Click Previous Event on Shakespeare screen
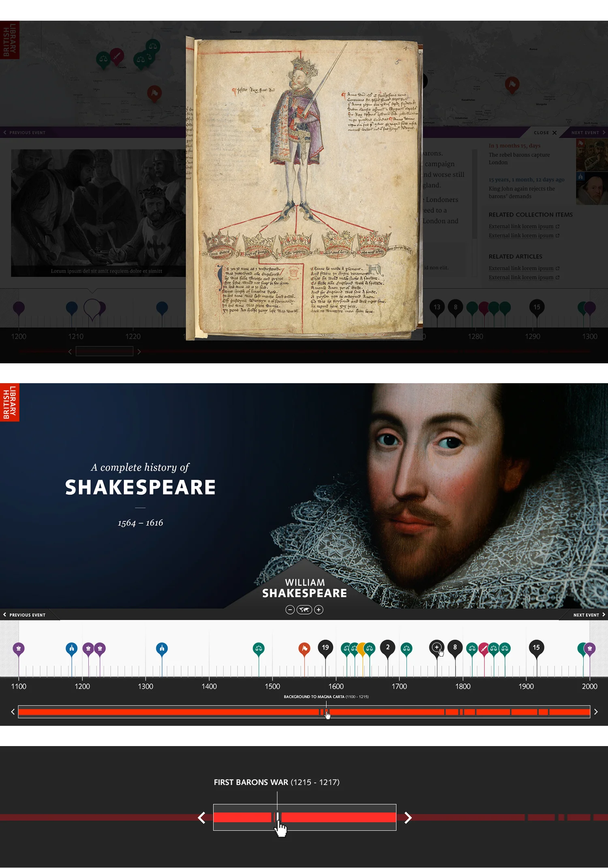608x868 pixels. (x=24, y=615)
